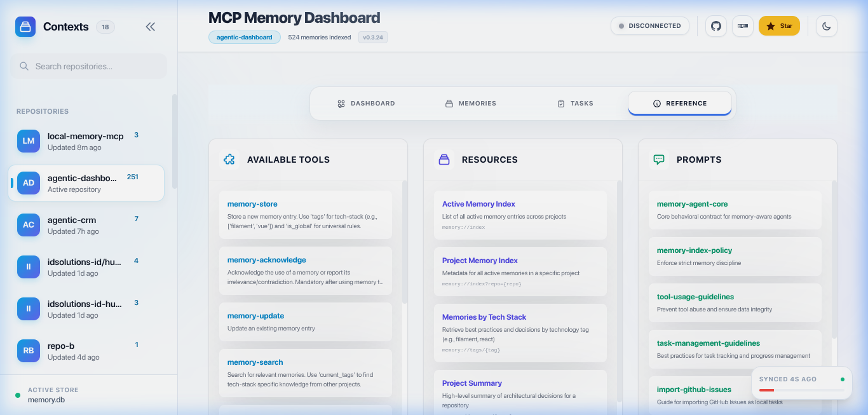Open the memory-update tool card
The height and width of the screenshot is (415, 868).
(306, 322)
